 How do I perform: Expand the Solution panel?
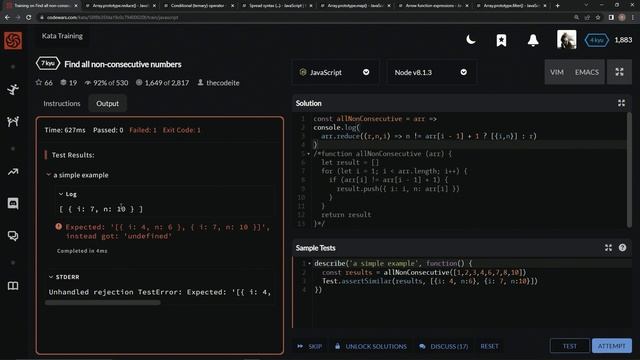click(621, 103)
